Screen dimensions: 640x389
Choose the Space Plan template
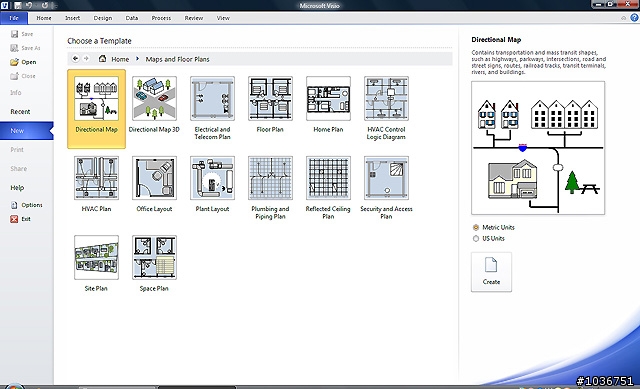tap(154, 264)
